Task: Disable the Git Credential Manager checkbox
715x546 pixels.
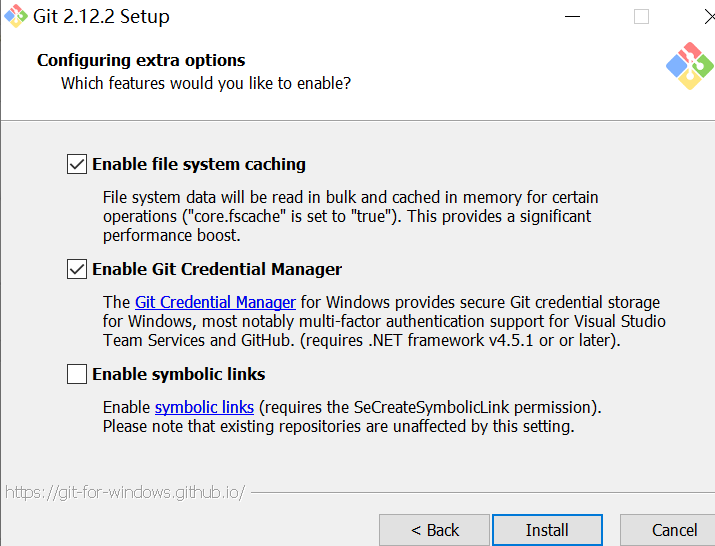Action: (77, 269)
